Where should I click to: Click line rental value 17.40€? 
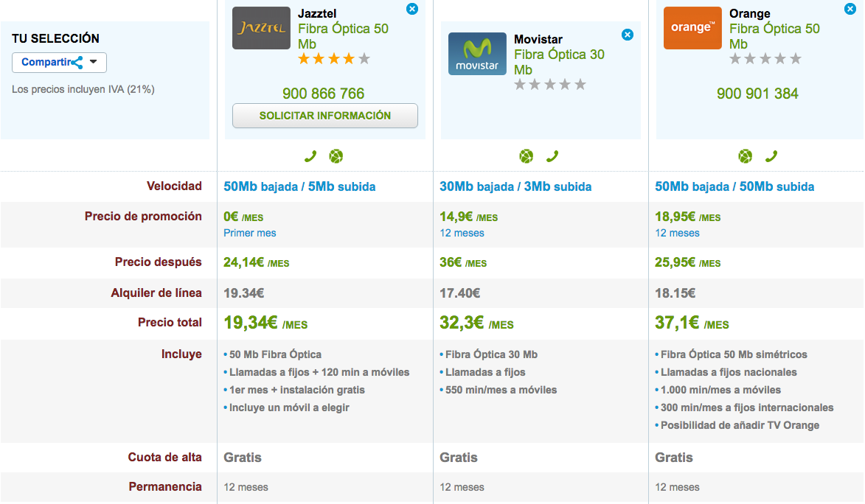459,293
